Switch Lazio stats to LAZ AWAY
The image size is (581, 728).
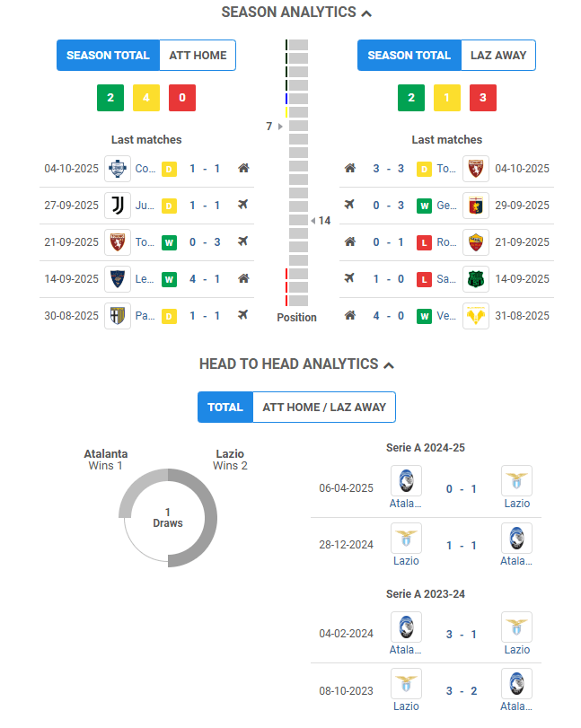pos(498,56)
